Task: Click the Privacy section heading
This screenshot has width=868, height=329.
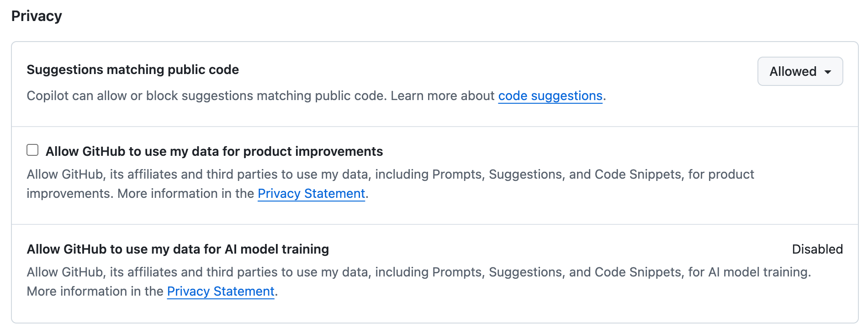Action: point(37,16)
